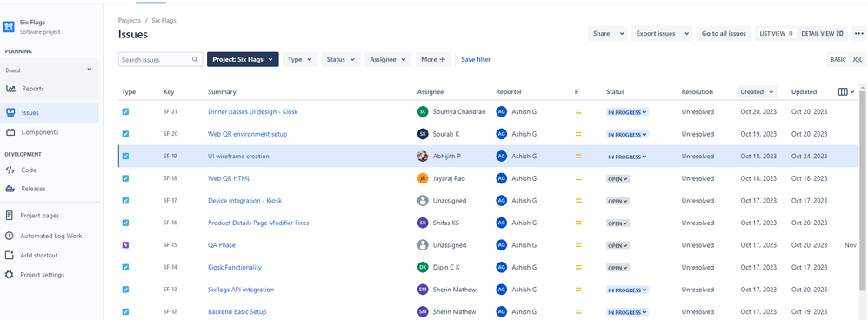Open Project settings gear icon
The image size is (868, 320).
10,275
